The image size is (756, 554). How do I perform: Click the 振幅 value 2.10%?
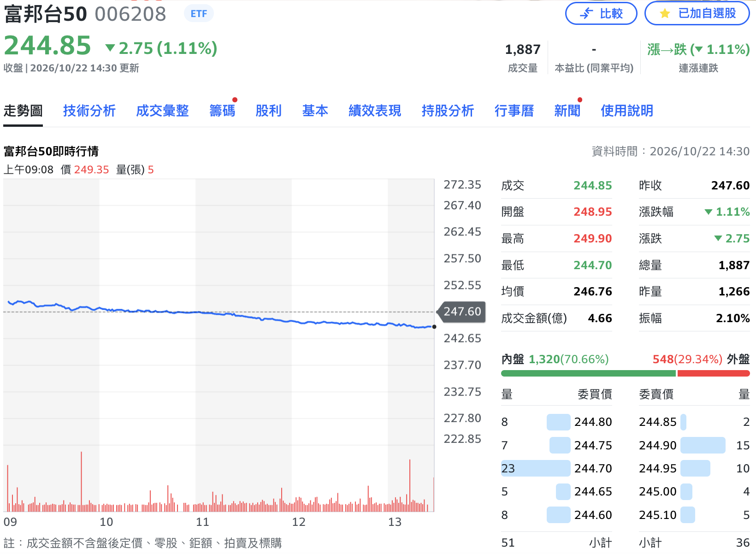pyautogui.click(x=733, y=318)
